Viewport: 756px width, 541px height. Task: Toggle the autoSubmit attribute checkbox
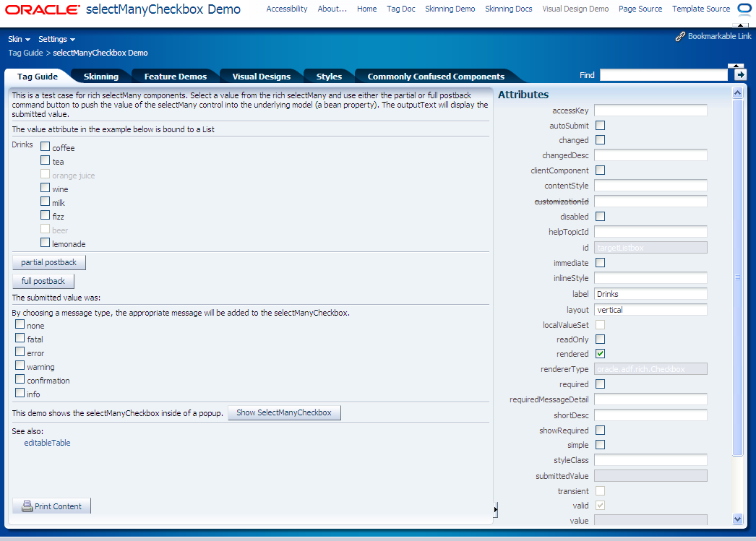click(x=601, y=125)
